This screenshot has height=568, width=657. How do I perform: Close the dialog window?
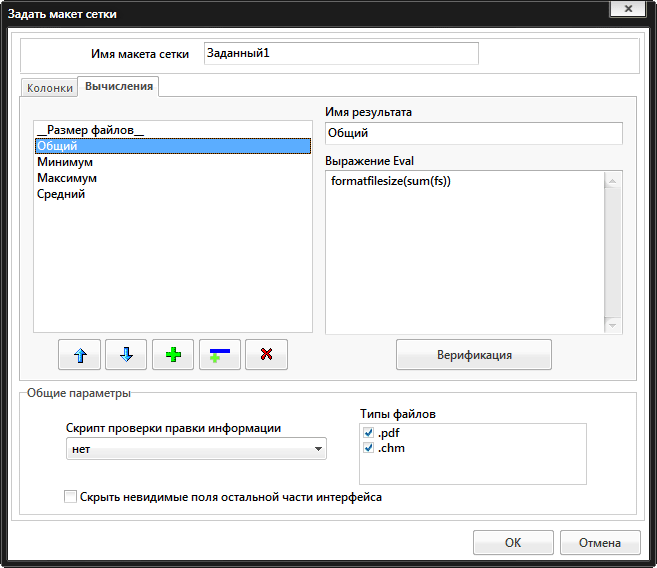click(x=628, y=8)
